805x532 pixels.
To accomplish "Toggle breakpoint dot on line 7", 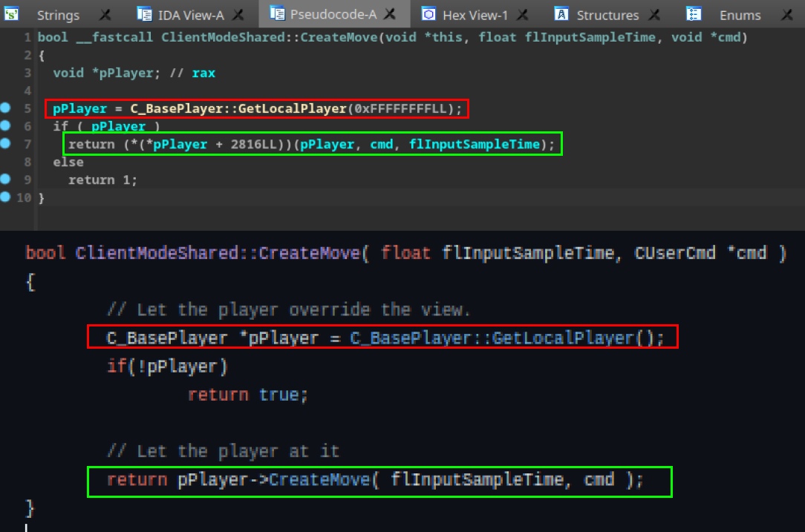I will [6, 143].
